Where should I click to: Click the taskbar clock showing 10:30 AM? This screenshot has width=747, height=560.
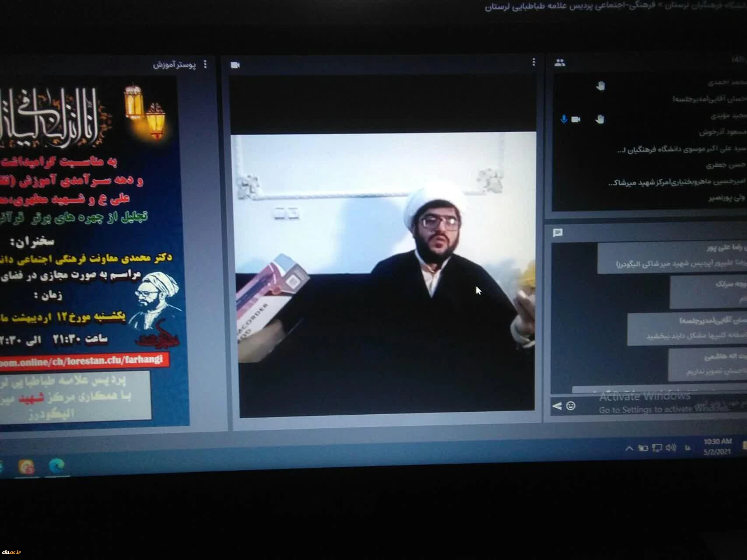tap(717, 447)
